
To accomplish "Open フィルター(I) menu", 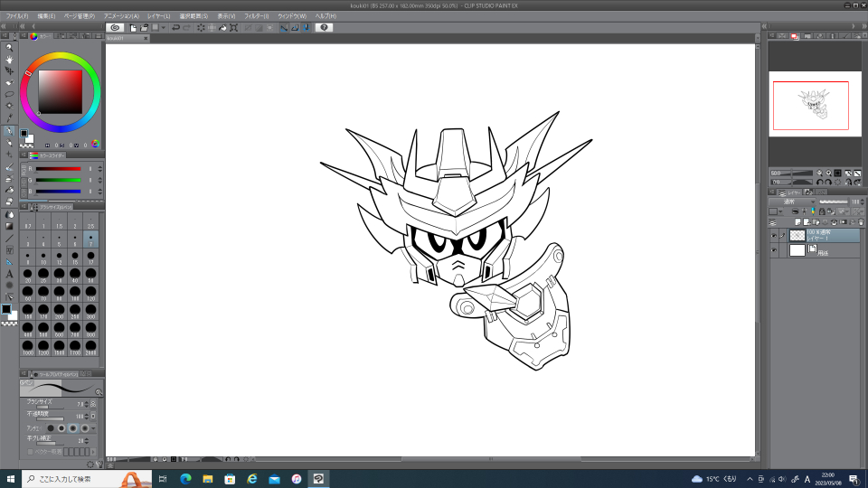I will 256,16.
